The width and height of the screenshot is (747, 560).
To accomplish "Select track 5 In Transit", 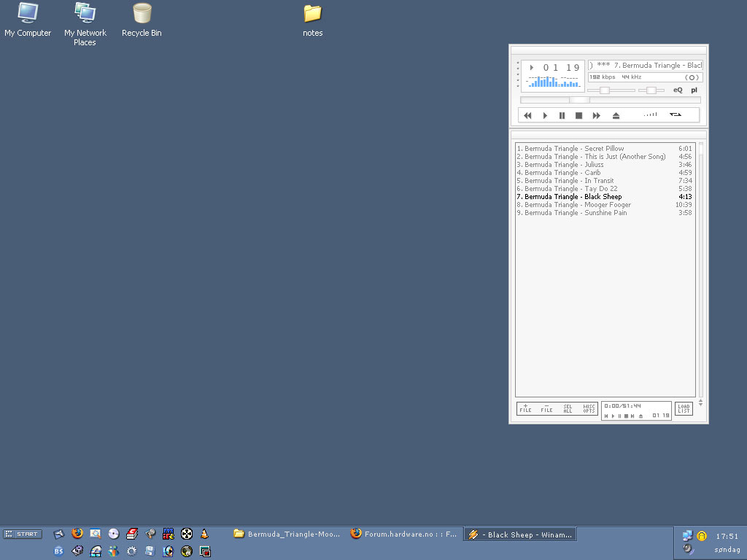I will coord(605,181).
